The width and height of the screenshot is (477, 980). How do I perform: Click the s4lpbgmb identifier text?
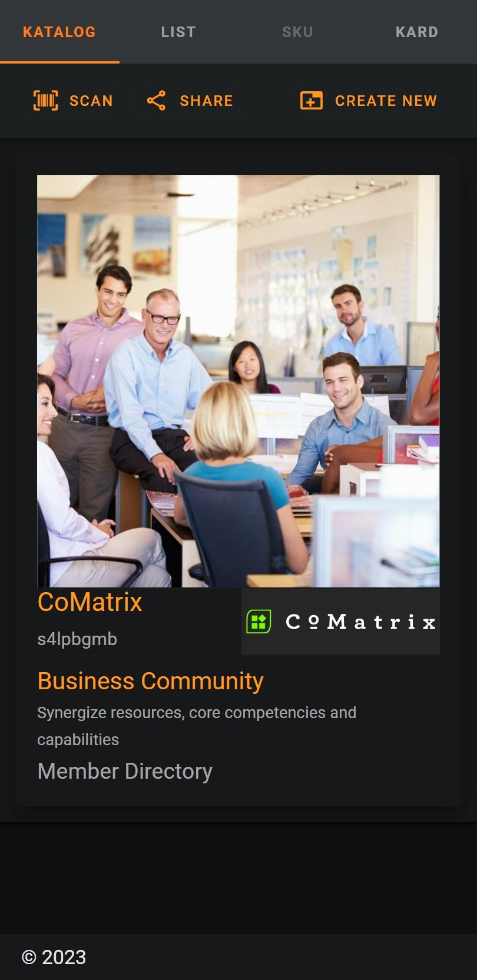77,639
